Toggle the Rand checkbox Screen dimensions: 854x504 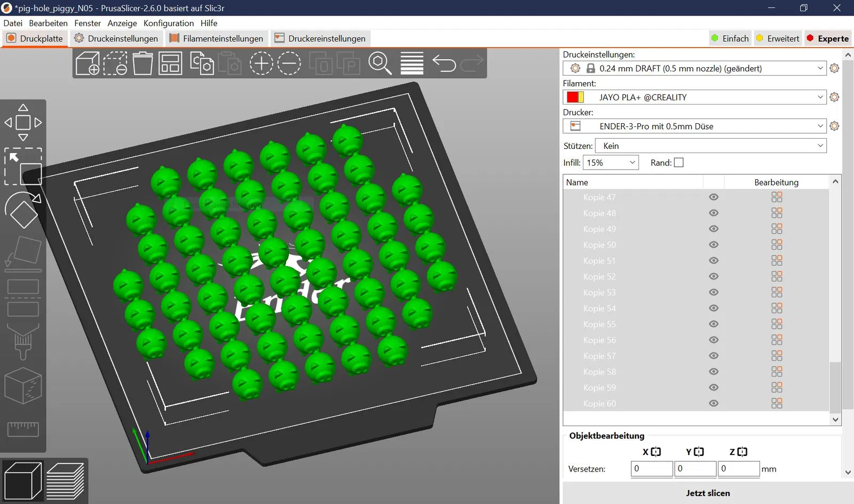[679, 163]
